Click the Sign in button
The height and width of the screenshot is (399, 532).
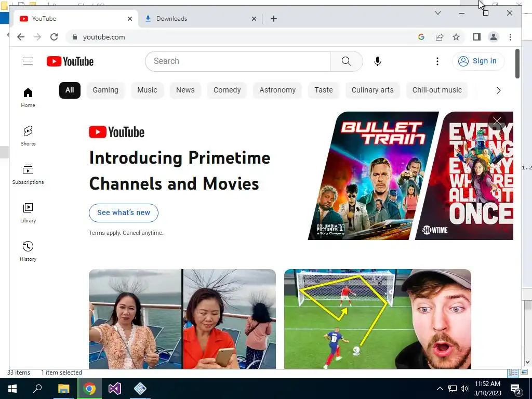(x=478, y=61)
